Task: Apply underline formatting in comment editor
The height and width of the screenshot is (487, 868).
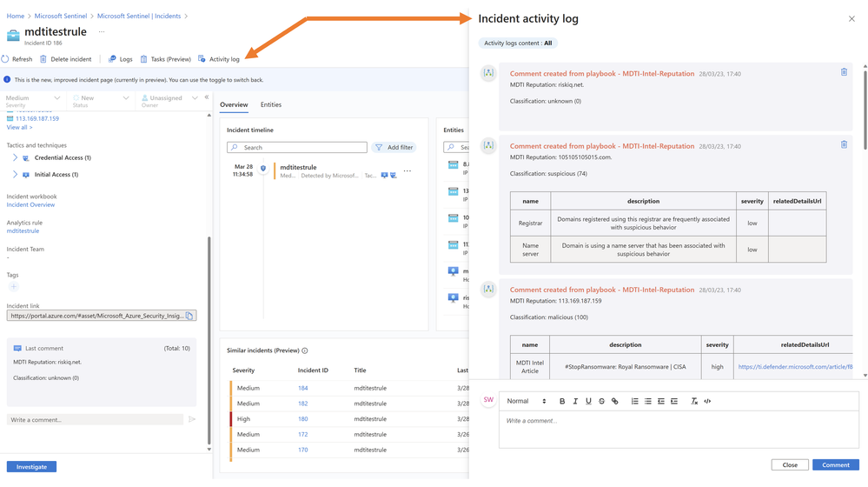Action: pos(588,401)
